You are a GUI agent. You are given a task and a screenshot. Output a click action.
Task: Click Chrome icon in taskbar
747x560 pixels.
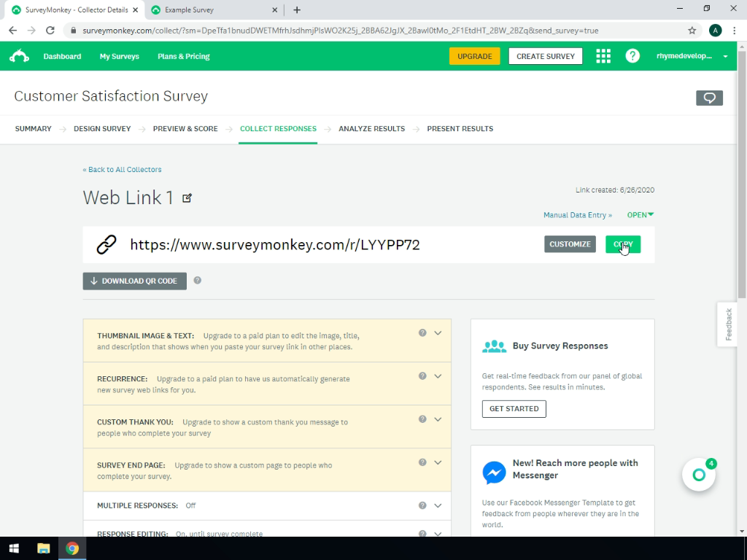click(x=72, y=548)
